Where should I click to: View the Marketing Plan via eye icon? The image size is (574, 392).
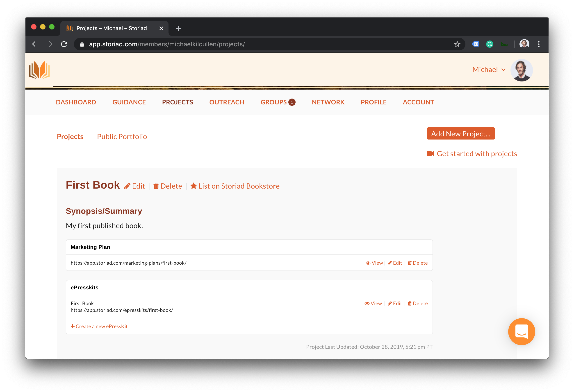(x=368, y=263)
